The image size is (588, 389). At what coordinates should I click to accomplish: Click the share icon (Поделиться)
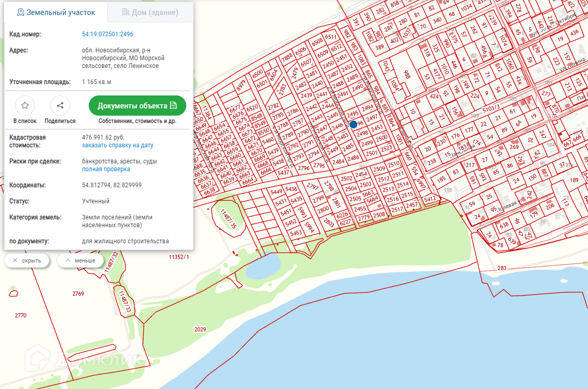[60, 106]
